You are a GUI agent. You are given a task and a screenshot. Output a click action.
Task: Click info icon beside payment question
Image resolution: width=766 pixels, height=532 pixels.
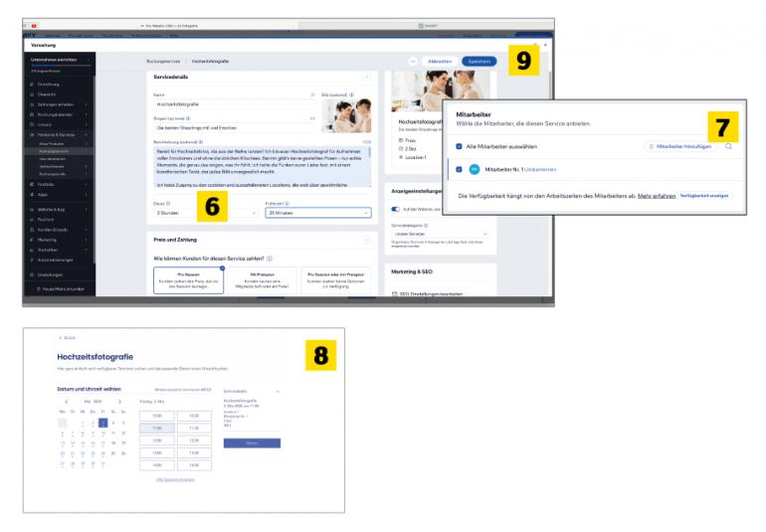coord(270,259)
